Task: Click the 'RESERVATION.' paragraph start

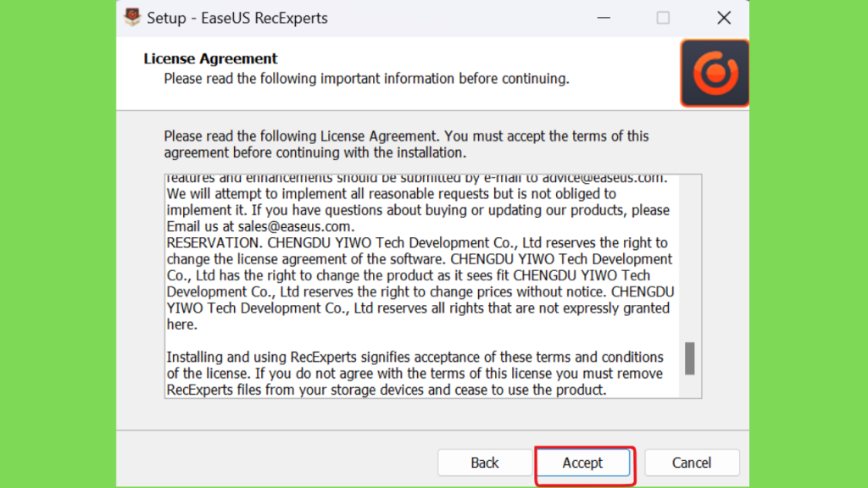Action: click(214, 243)
